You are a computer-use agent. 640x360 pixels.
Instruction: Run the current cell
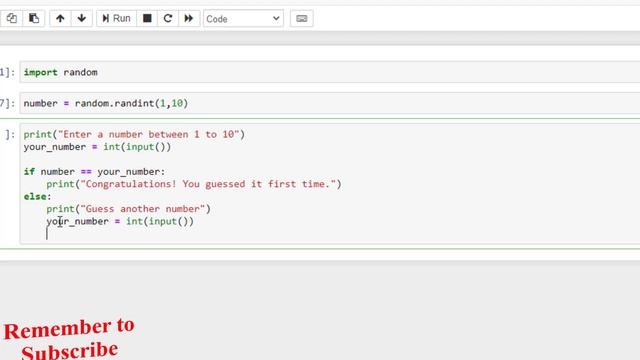point(116,18)
